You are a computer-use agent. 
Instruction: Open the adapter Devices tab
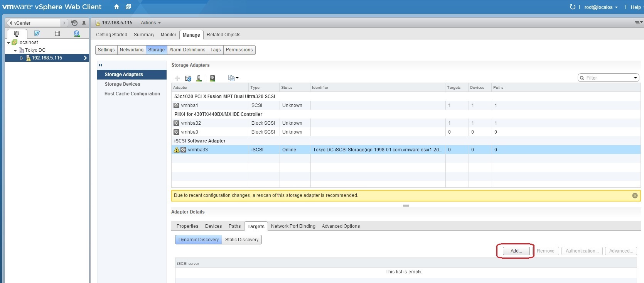point(213,226)
